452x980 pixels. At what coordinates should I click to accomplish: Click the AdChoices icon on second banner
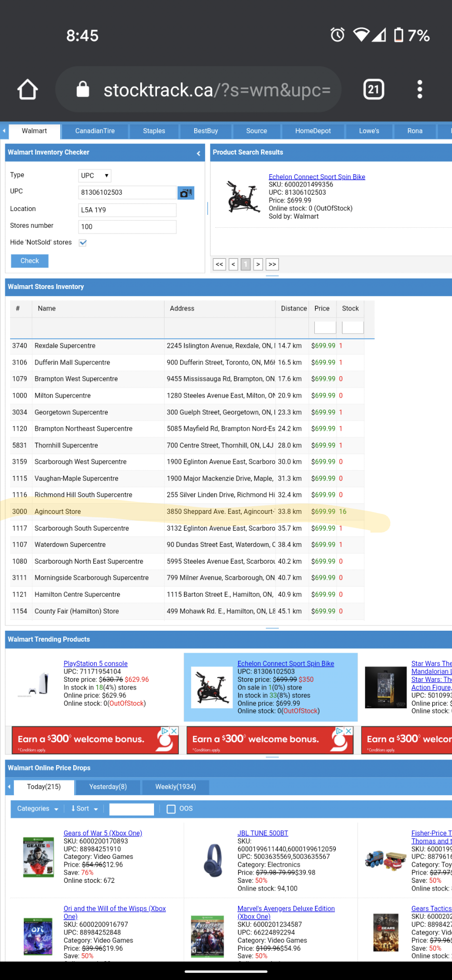(340, 731)
